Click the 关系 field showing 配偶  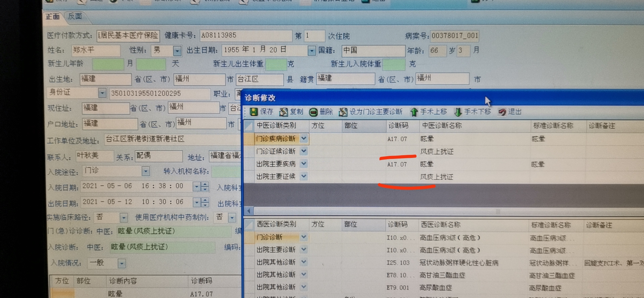pyautogui.click(x=159, y=156)
